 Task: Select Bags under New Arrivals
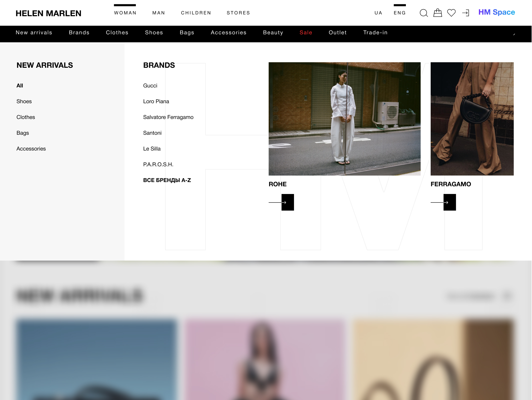pyautogui.click(x=23, y=133)
